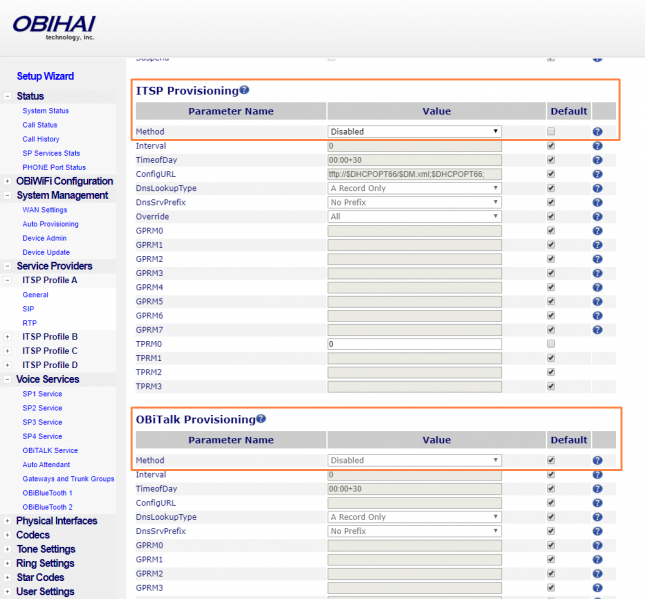
Task: Open the Call History page
Action: 41,139
